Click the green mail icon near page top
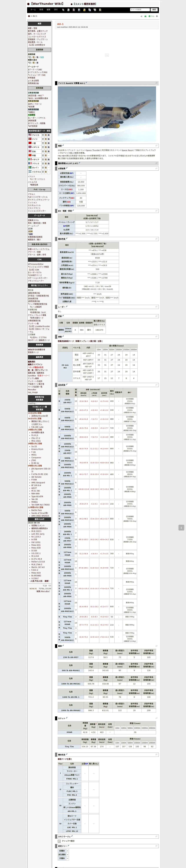The height and width of the screenshot is (868, 186). click(145, 16)
